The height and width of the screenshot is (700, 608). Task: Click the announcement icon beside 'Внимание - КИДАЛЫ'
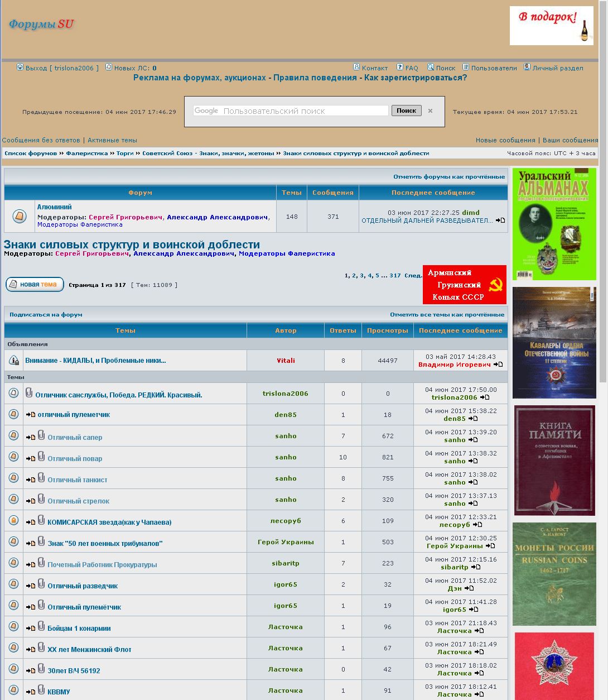click(14, 361)
